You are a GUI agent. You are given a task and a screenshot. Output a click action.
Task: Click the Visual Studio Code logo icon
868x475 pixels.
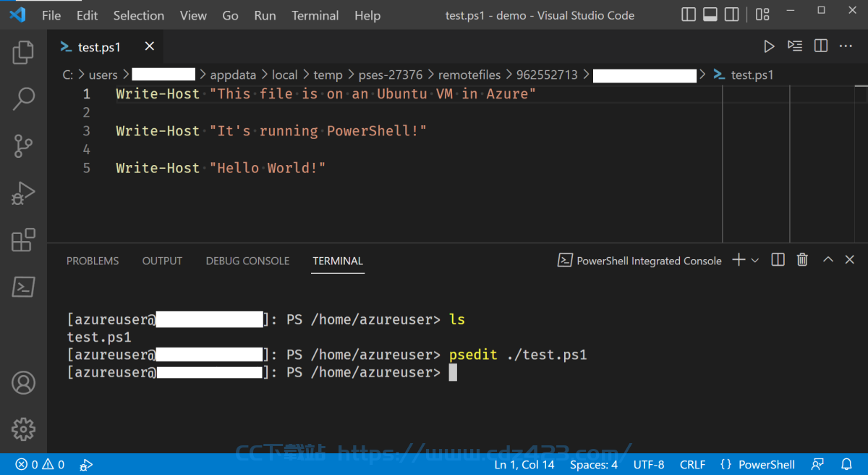coord(17,14)
